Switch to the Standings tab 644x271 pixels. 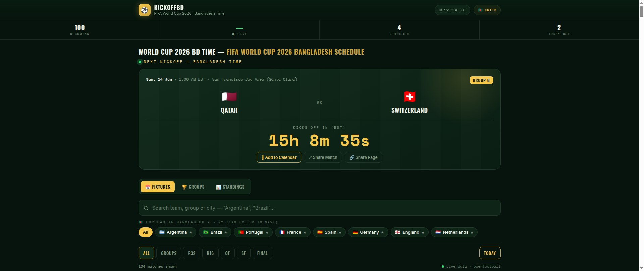pos(230,187)
